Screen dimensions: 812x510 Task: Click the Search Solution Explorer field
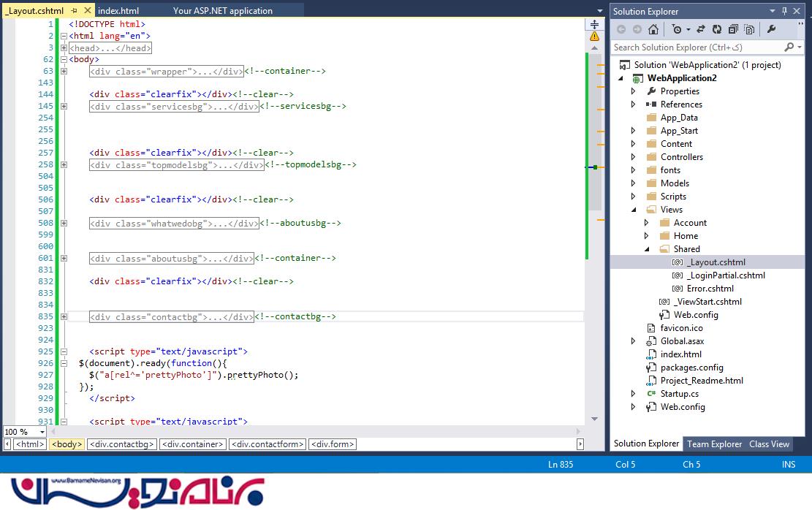point(698,47)
